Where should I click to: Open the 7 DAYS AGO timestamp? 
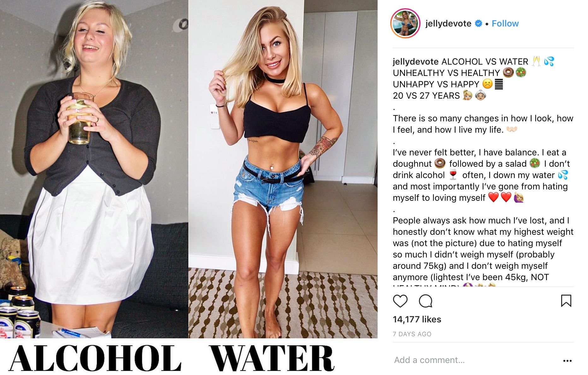click(412, 334)
